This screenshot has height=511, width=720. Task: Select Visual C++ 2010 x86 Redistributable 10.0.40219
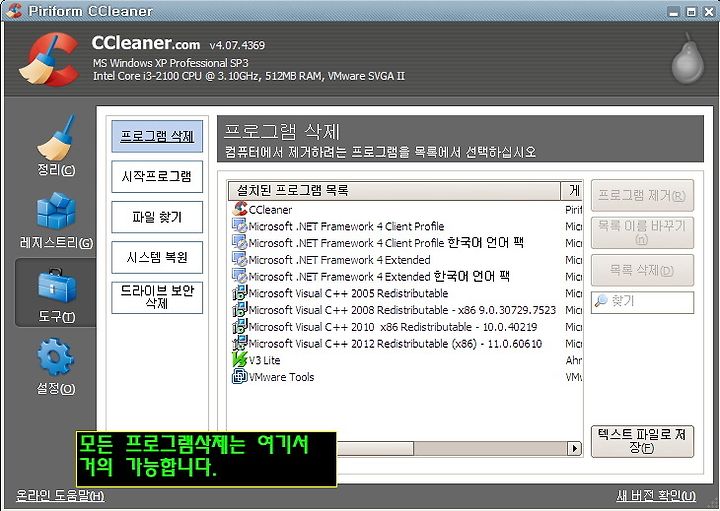(393, 327)
